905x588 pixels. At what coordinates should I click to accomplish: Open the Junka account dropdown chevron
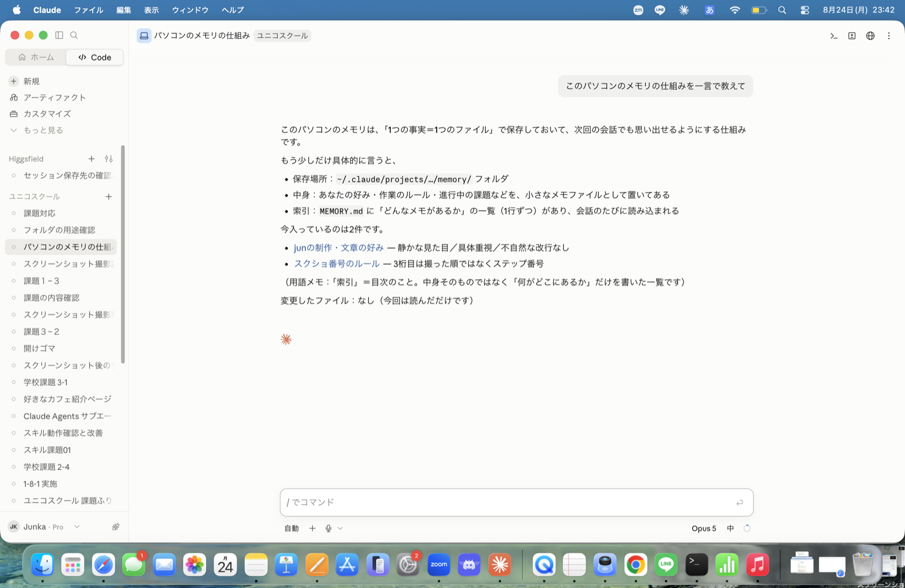tap(77, 526)
